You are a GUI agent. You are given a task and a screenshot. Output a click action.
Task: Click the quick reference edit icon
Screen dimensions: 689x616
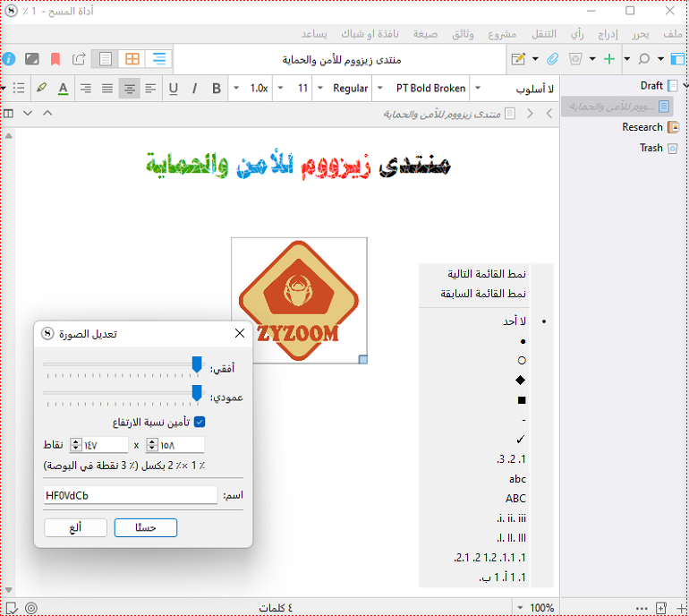[518, 59]
